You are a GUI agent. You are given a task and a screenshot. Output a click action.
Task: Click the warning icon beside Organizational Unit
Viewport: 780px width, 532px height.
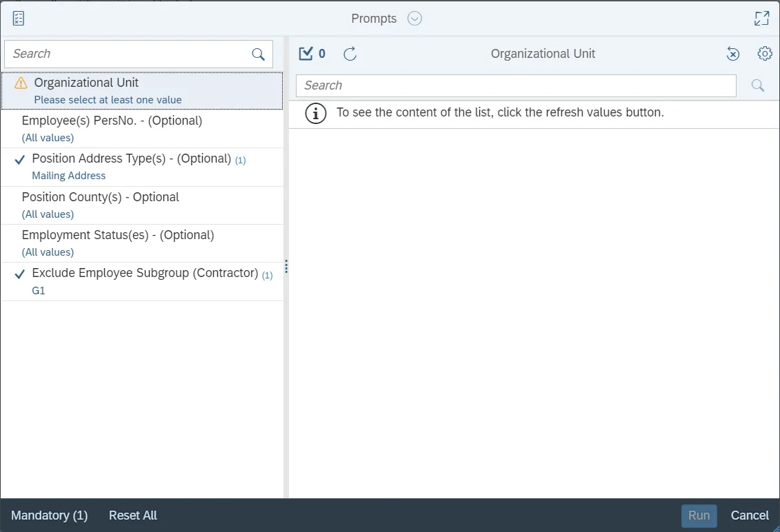point(21,83)
